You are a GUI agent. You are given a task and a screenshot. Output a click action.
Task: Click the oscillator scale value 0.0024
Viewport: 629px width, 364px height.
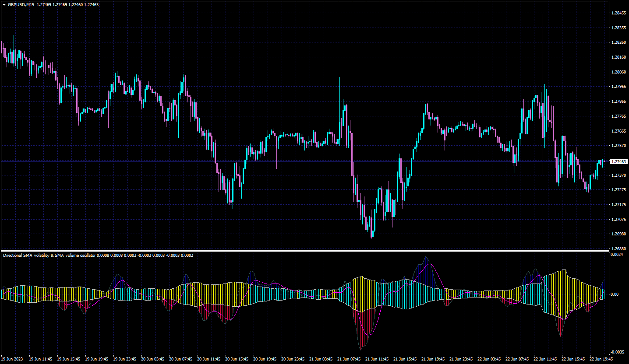tap(617, 255)
